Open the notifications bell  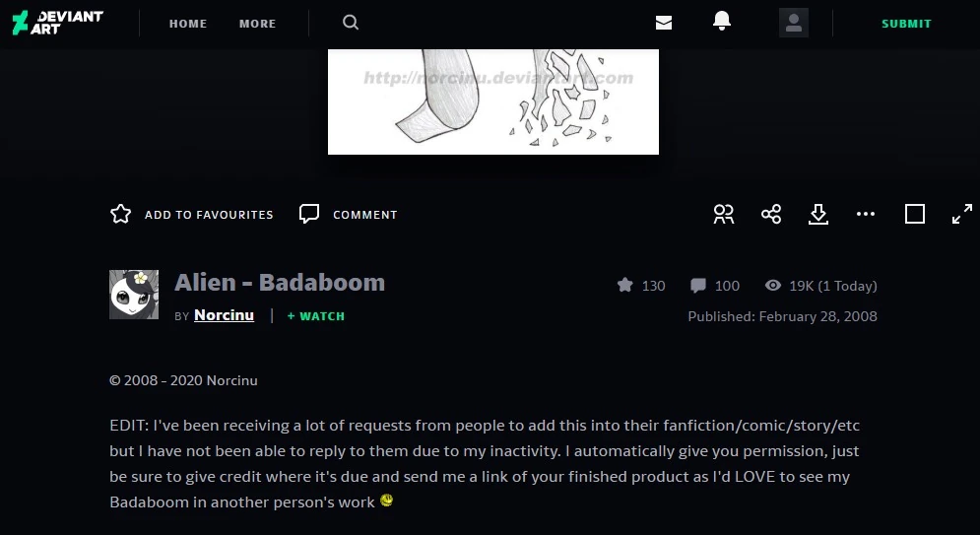pos(722,22)
